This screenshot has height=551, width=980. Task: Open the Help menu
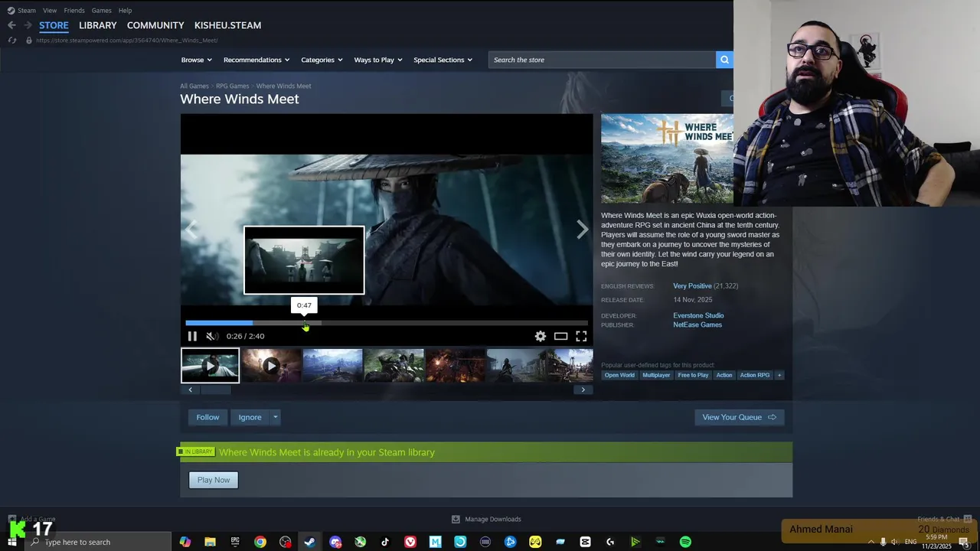tap(125, 11)
